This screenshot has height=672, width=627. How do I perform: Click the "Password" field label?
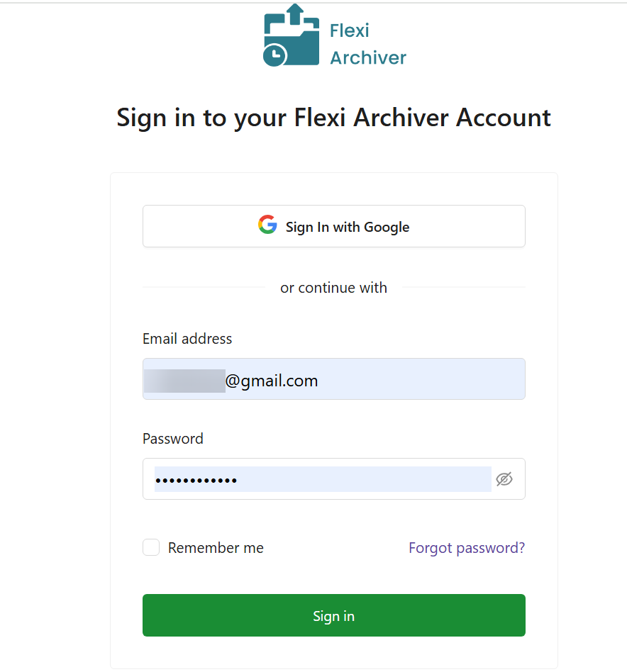coord(173,439)
